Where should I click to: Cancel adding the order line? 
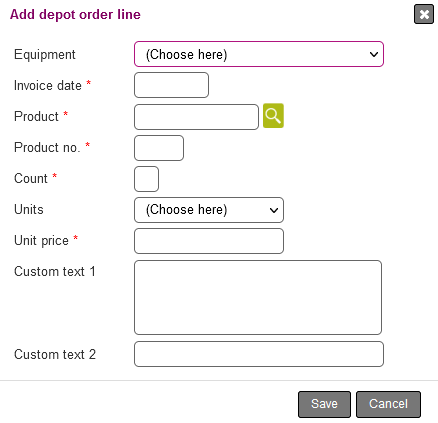(x=388, y=404)
